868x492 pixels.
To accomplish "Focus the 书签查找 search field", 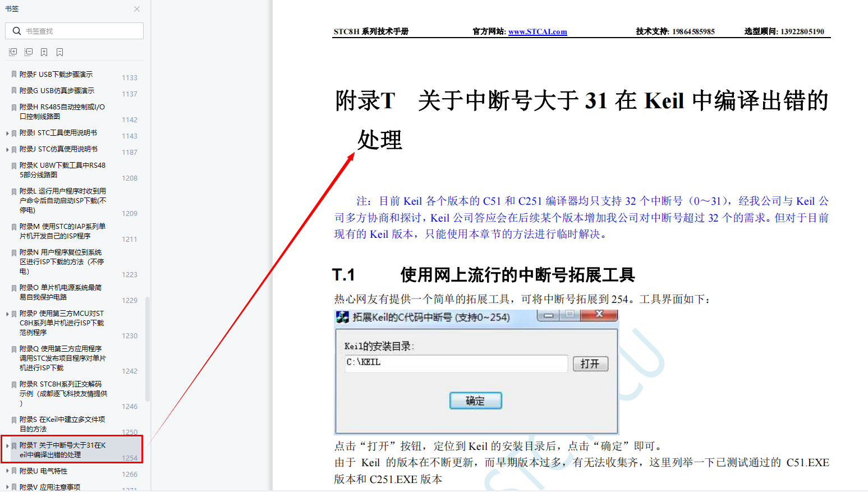I will click(x=74, y=31).
